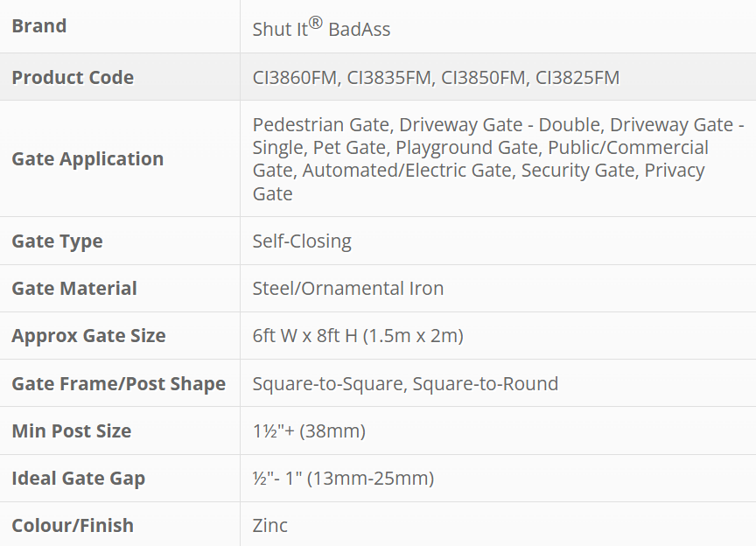The height and width of the screenshot is (546, 756).
Task: Select the 1½"+ (38mm) value
Action: (x=309, y=430)
